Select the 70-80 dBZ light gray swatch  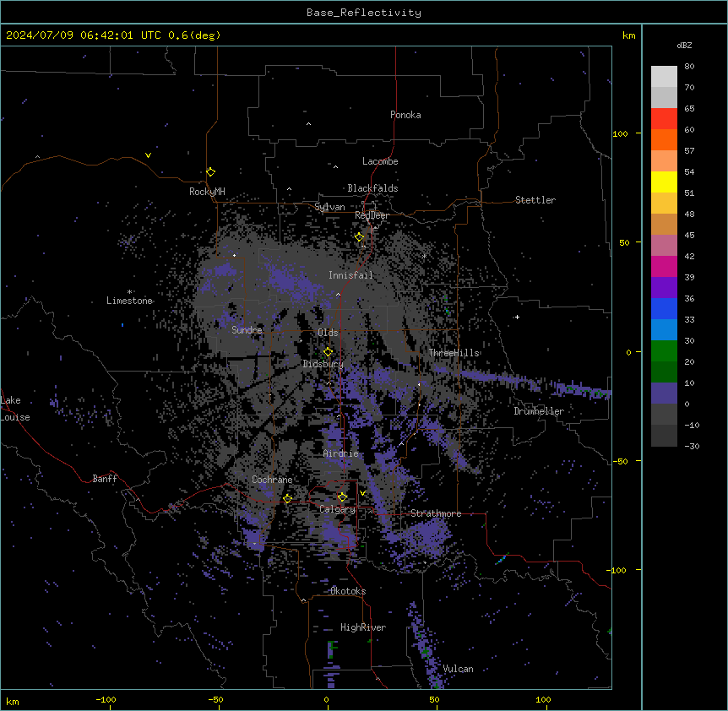[x=664, y=77]
